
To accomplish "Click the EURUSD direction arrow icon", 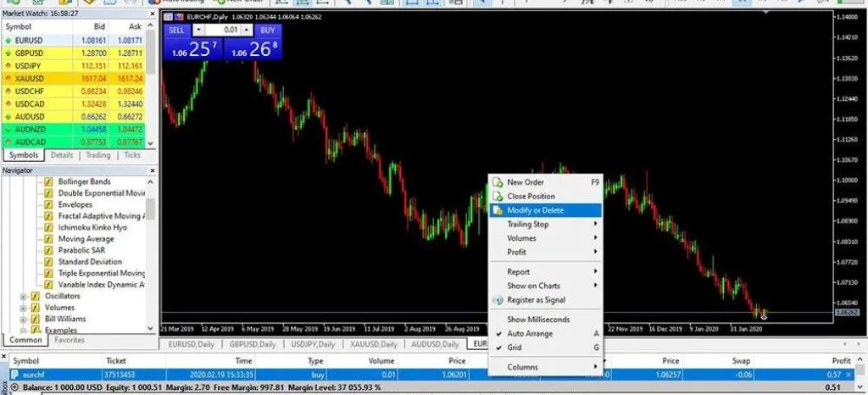I will point(8,41).
